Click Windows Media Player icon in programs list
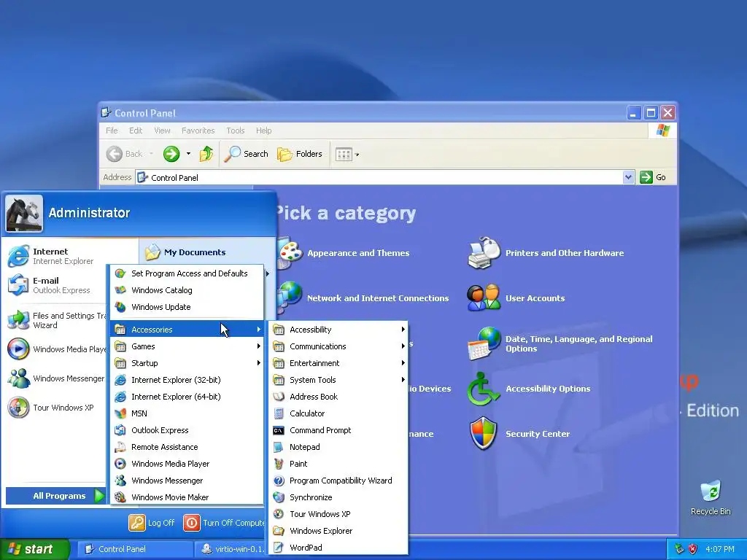The width and height of the screenshot is (747, 560). pos(120,464)
